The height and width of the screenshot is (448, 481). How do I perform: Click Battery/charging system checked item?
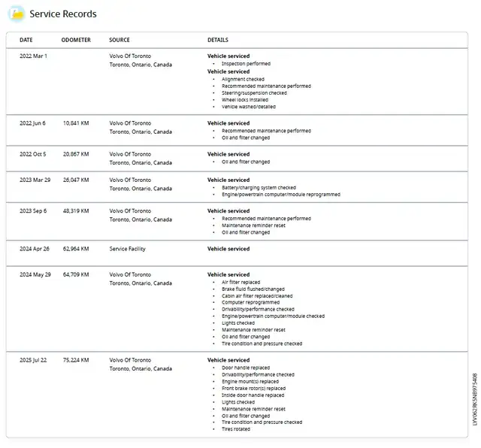pyautogui.click(x=259, y=188)
